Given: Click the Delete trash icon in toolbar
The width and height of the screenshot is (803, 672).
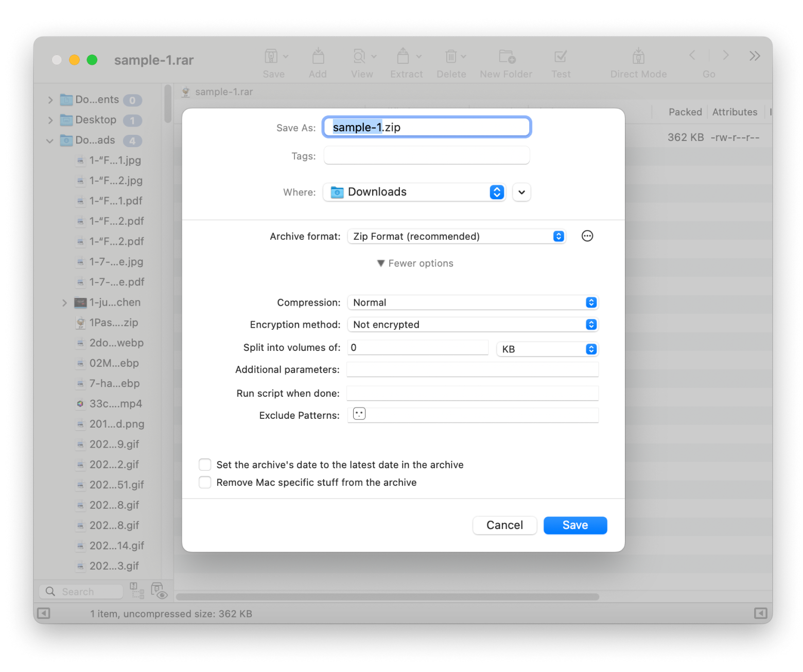Looking at the screenshot, I should (451, 57).
